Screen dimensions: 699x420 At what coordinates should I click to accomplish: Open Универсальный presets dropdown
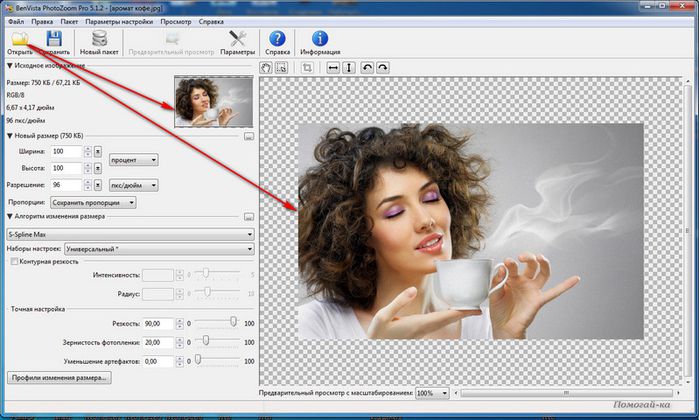[160, 249]
